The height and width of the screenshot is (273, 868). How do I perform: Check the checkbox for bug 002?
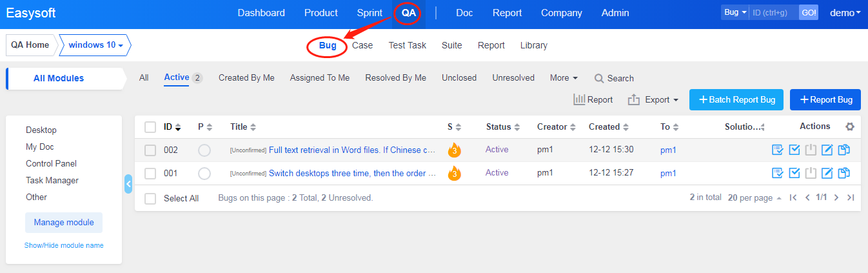[x=150, y=150]
